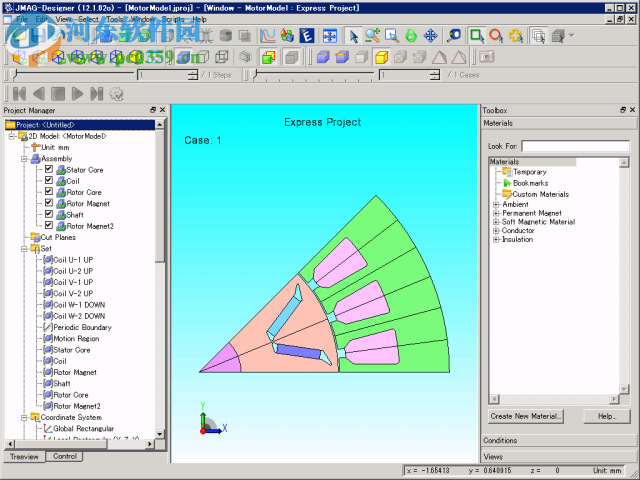This screenshot has width=640, height=480.
Task: Click the Global Rectangular coordinate icon
Action: point(47,429)
